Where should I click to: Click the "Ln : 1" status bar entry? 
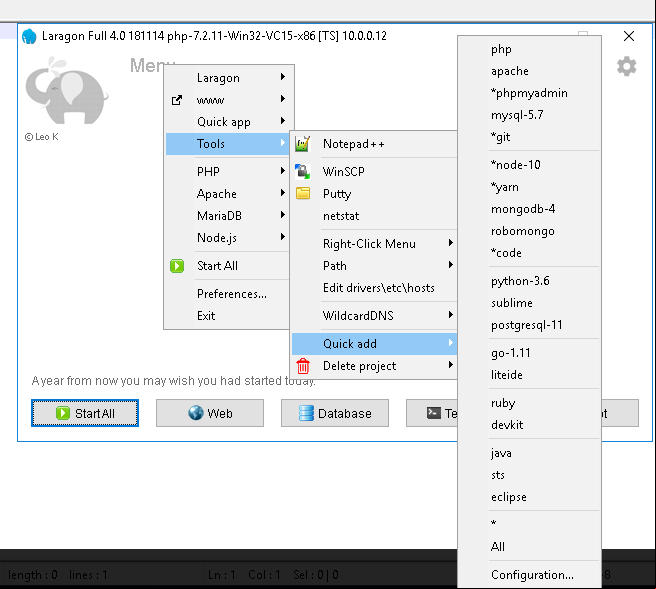point(222,575)
